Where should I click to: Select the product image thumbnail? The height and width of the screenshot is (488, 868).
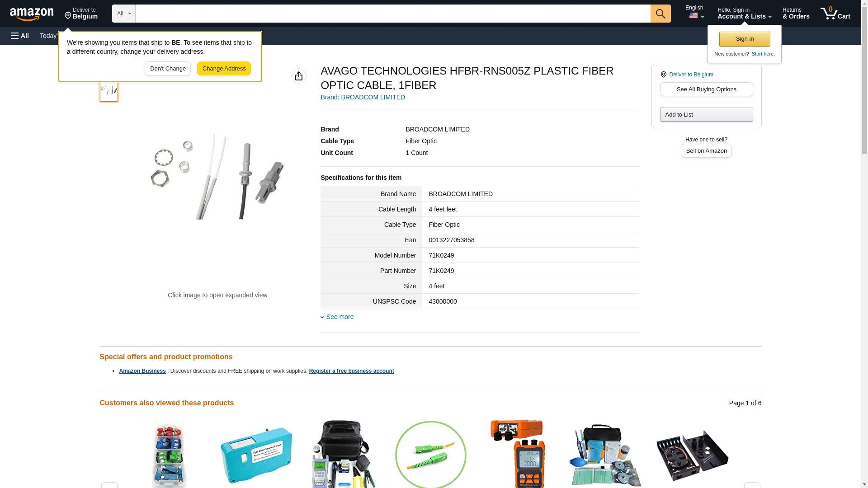(109, 91)
